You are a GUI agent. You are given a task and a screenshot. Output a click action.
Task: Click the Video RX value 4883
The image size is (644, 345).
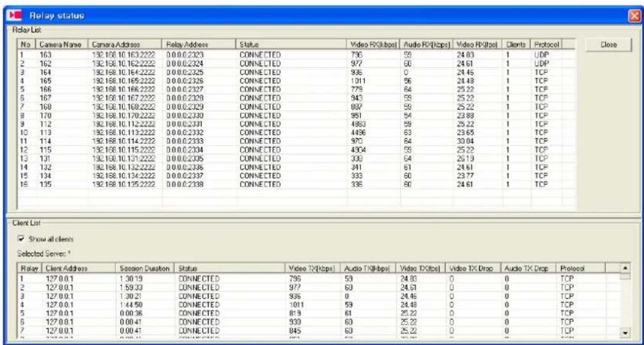click(357, 123)
